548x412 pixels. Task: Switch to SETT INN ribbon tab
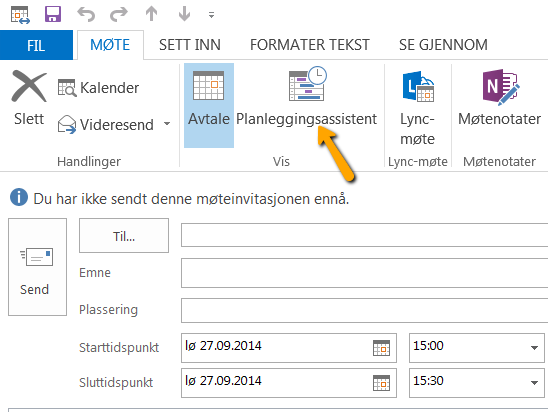click(190, 45)
